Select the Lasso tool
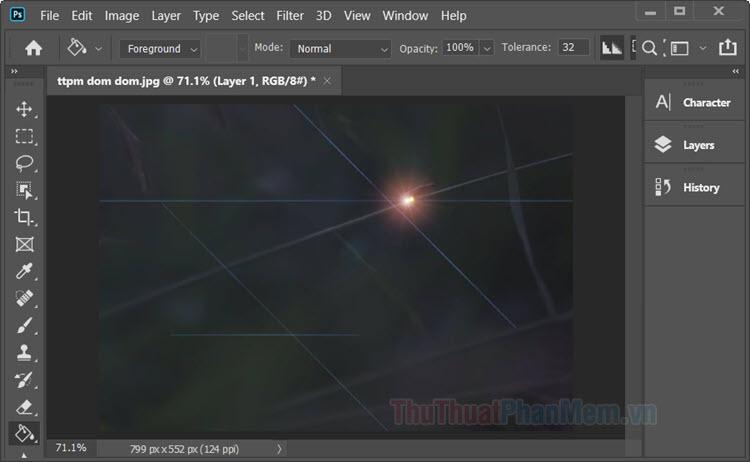Image resolution: width=750 pixels, height=462 pixels. click(24, 163)
